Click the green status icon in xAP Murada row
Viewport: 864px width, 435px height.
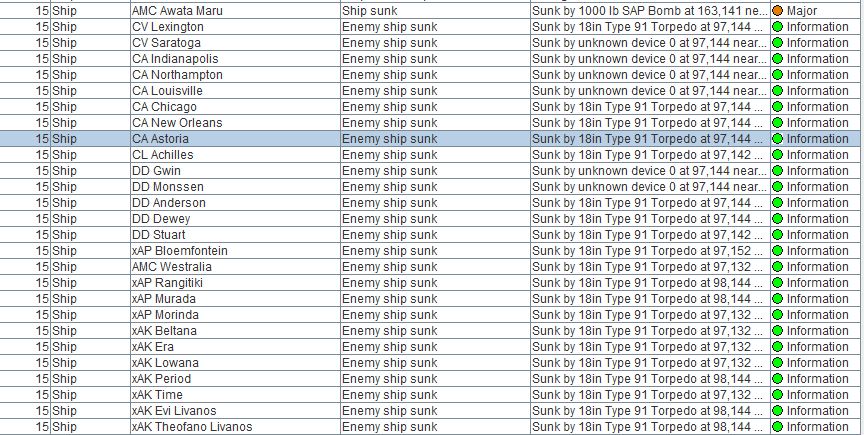(777, 298)
